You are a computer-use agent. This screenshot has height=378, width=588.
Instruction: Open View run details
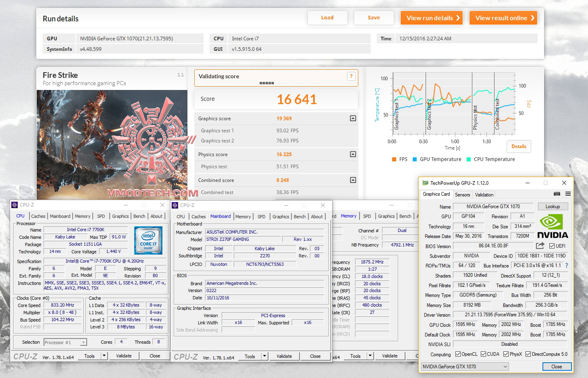pos(432,18)
